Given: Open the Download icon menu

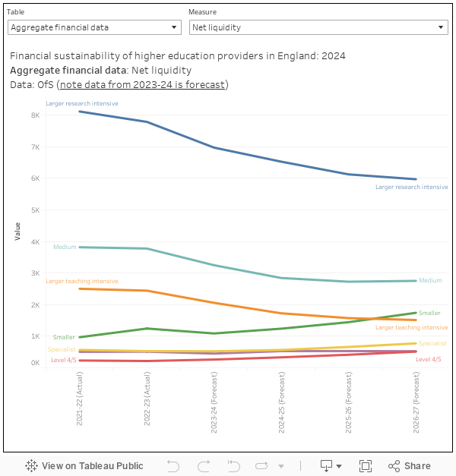Looking at the screenshot, I should (330, 466).
